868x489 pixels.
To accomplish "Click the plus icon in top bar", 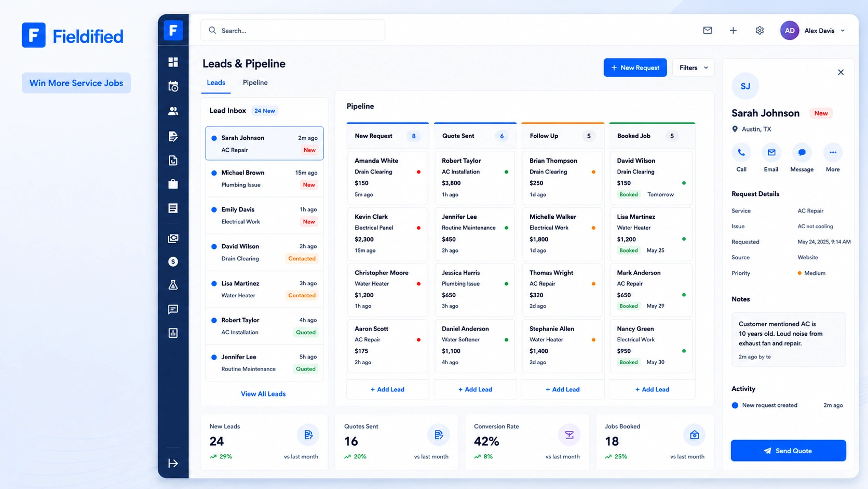I will tap(733, 30).
